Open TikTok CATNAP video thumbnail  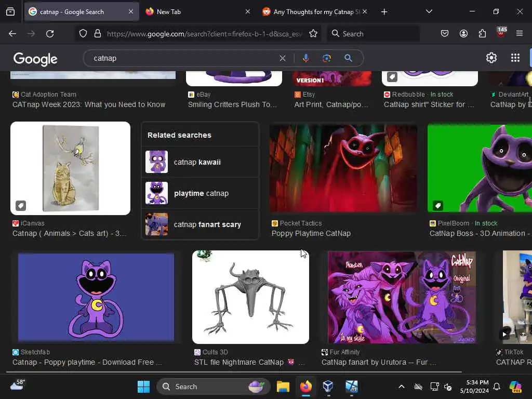pos(517,297)
